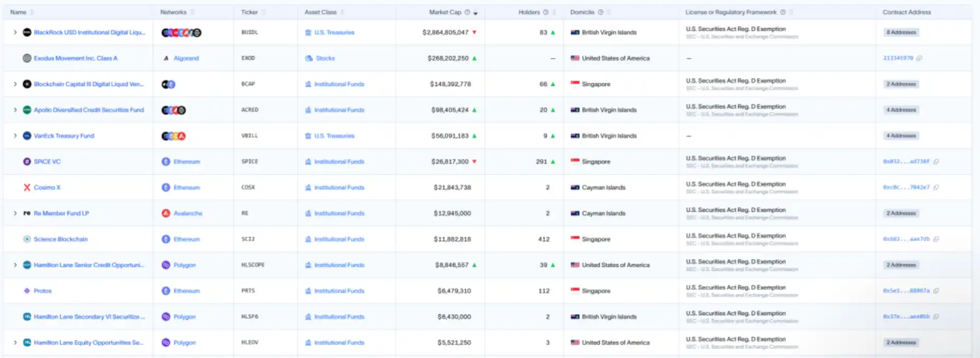Show the 4 Addresses badge for VanEck
The width and height of the screenshot is (980, 358).
901,136
